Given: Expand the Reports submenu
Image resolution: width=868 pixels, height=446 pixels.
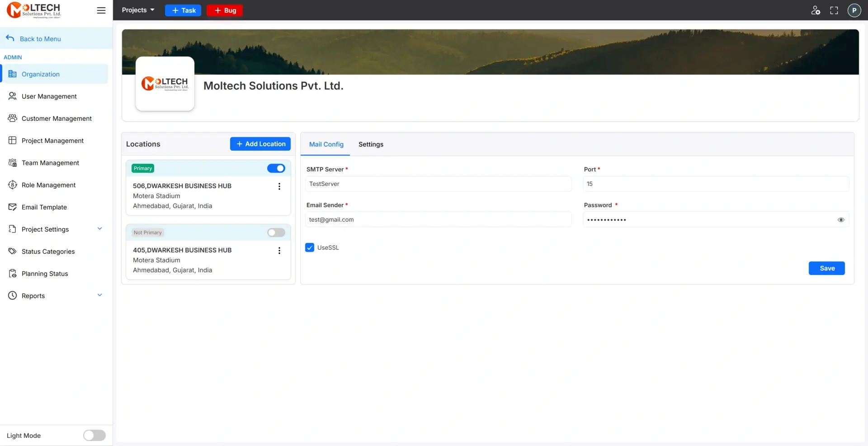Looking at the screenshot, I should (x=100, y=295).
